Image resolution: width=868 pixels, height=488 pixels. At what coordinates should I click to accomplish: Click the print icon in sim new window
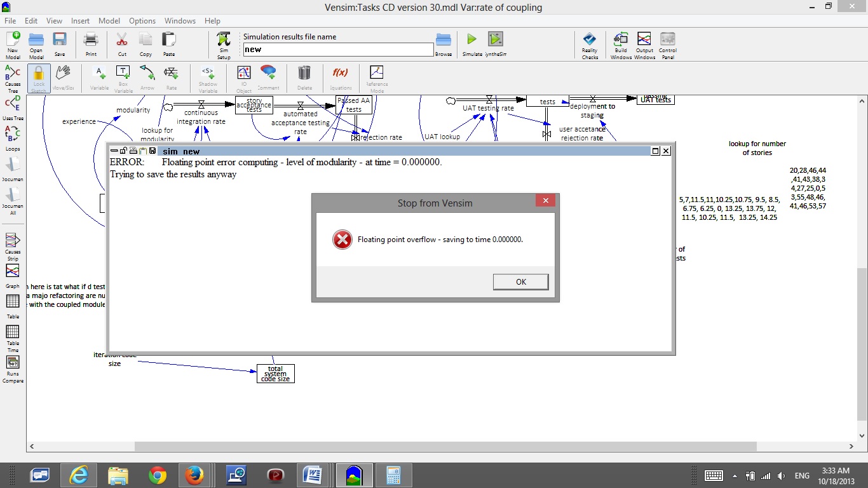tap(133, 151)
